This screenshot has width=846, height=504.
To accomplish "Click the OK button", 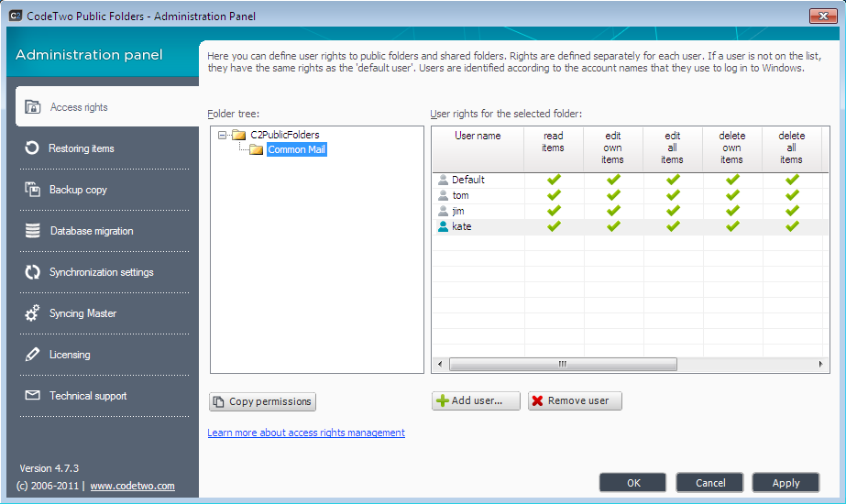I will click(x=632, y=482).
